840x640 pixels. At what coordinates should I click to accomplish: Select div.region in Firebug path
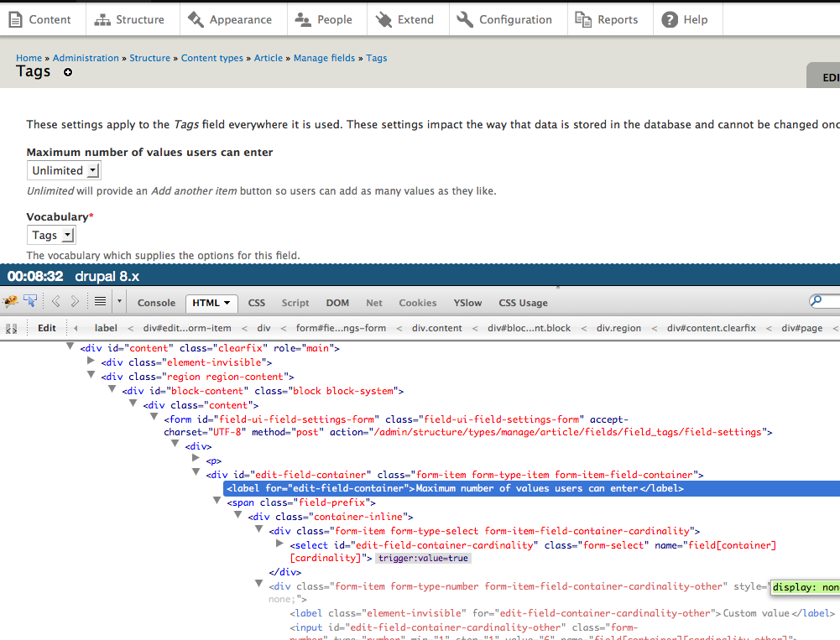(618, 328)
